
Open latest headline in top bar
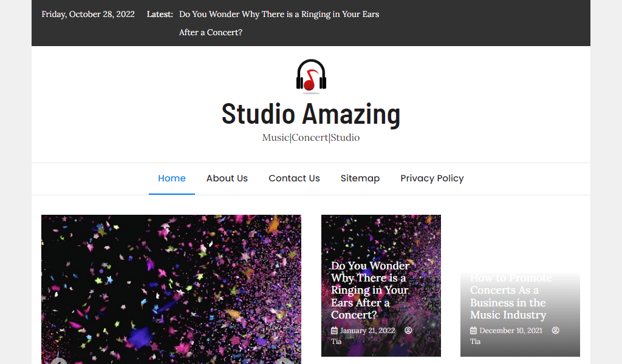(x=279, y=23)
